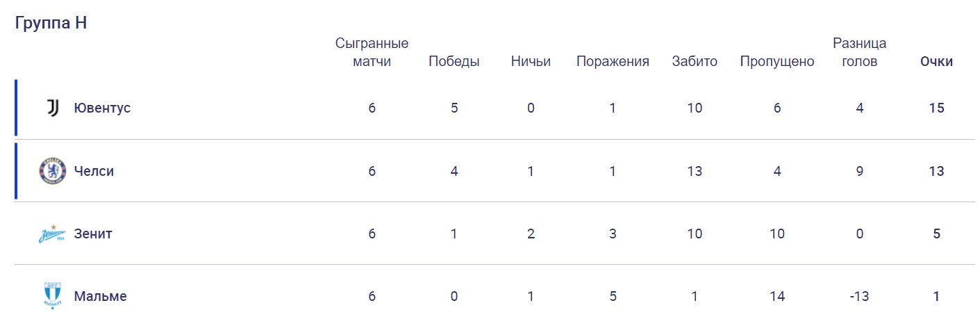Open the Челси team link
The image size is (980, 319).
(x=94, y=171)
